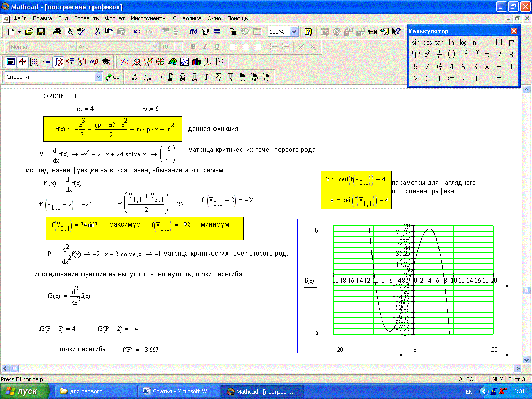Switch to Статья - Microsoft Word taskbar item

tap(178, 391)
